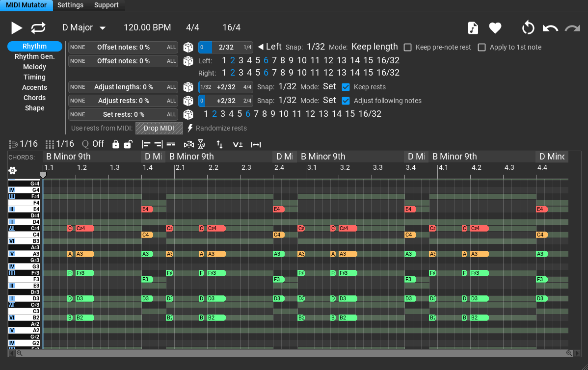
Task: Select Melody in the side menu
Action: (x=34, y=67)
